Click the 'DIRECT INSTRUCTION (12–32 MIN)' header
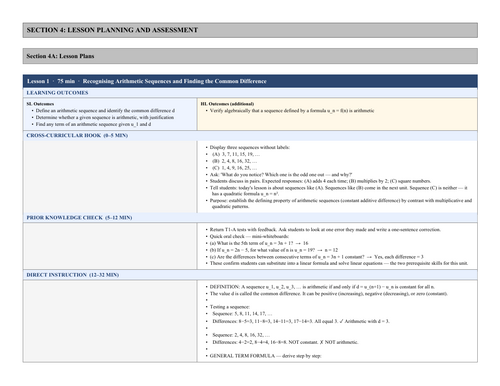Viewport: 500px width, 386px height. 250,275
